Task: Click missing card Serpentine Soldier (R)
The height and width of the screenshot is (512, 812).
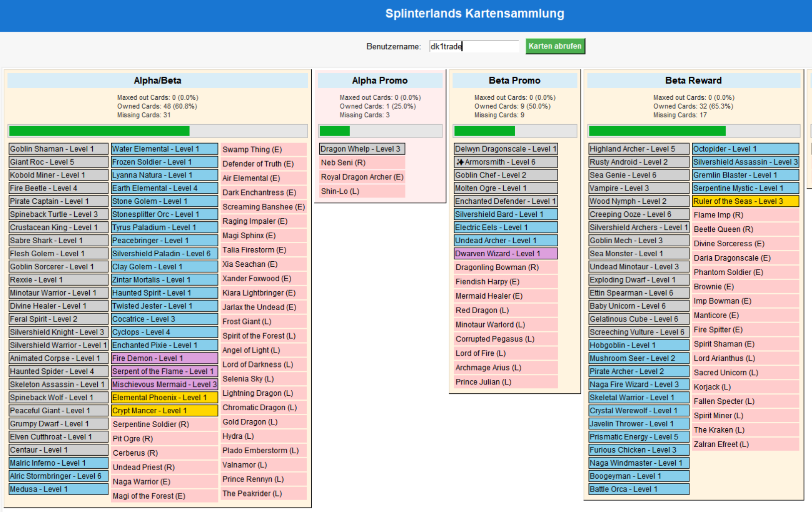Action: click(164, 424)
